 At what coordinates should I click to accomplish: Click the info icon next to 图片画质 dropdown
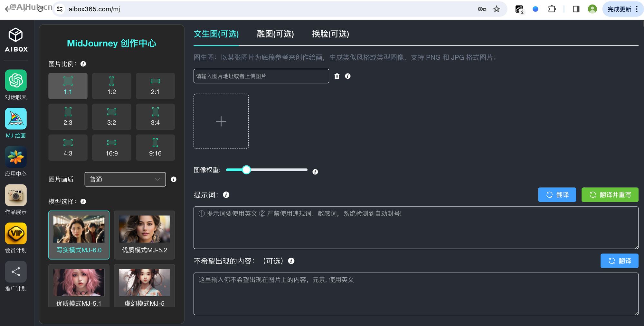click(x=174, y=179)
